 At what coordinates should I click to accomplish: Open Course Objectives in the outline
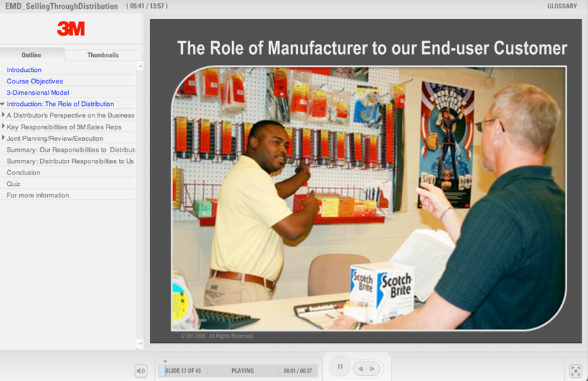point(35,82)
